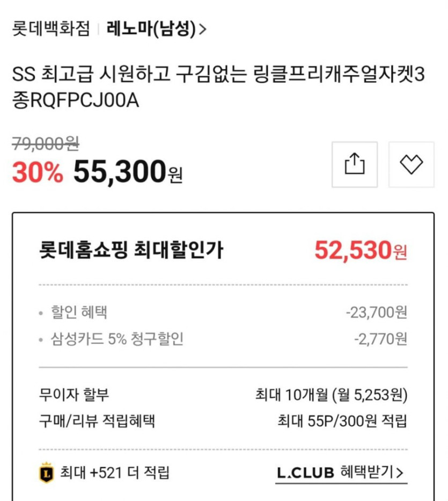The width and height of the screenshot is (448, 501).
Task: Open the 롯데백화점 store link
Action: coord(51,29)
